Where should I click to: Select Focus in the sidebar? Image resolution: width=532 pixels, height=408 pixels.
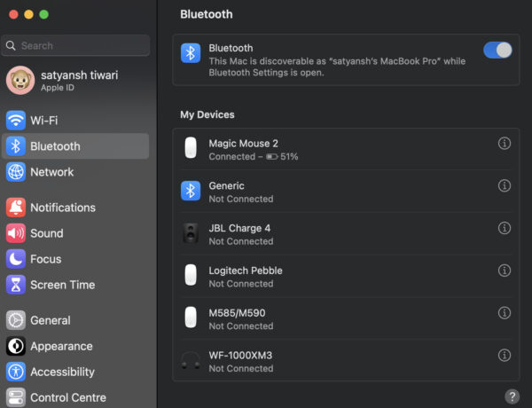click(75, 259)
